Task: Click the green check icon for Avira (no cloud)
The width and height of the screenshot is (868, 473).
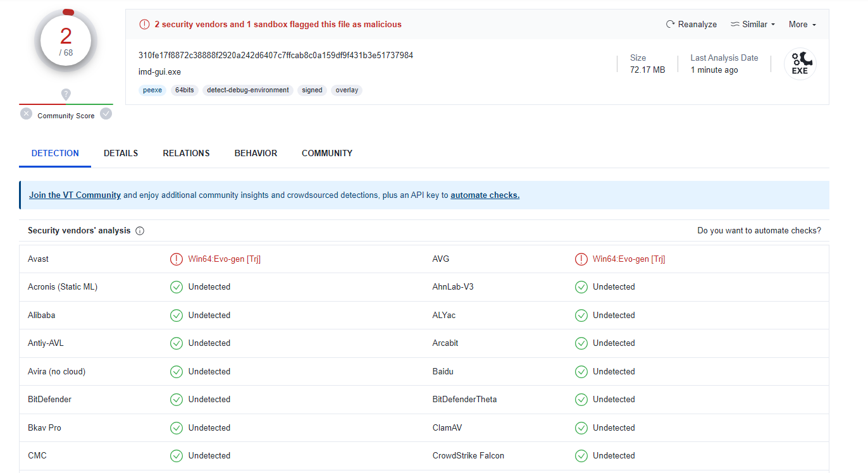Action: 177,372
